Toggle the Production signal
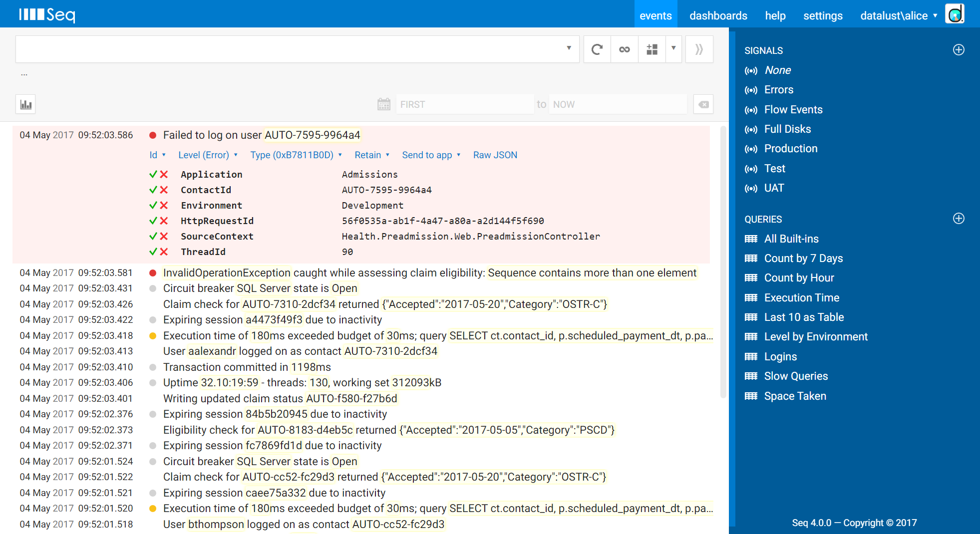The height and width of the screenshot is (534, 980). click(791, 149)
